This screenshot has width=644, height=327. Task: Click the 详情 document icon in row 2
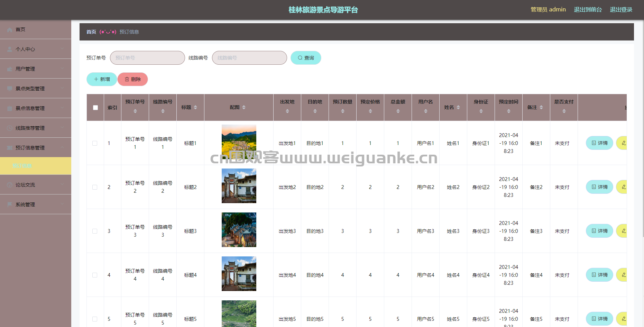click(594, 187)
